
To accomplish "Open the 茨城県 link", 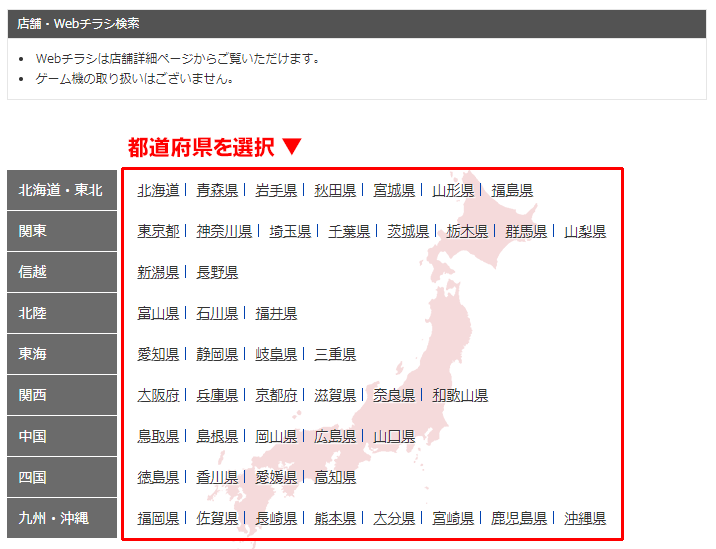I will click(408, 232).
